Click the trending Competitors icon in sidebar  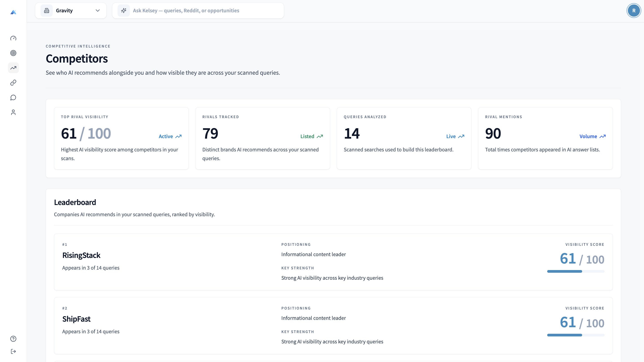pyautogui.click(x=13, y=68)
